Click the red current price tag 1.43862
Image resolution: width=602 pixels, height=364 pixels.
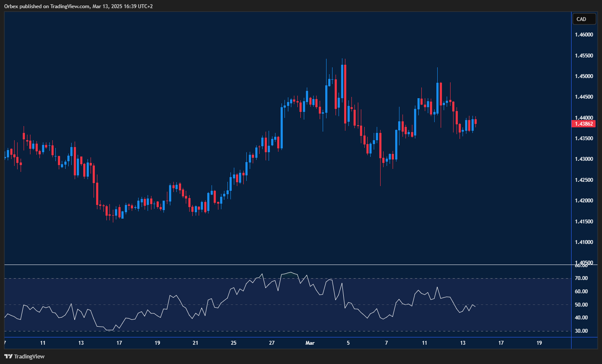(x=584, y=123)
